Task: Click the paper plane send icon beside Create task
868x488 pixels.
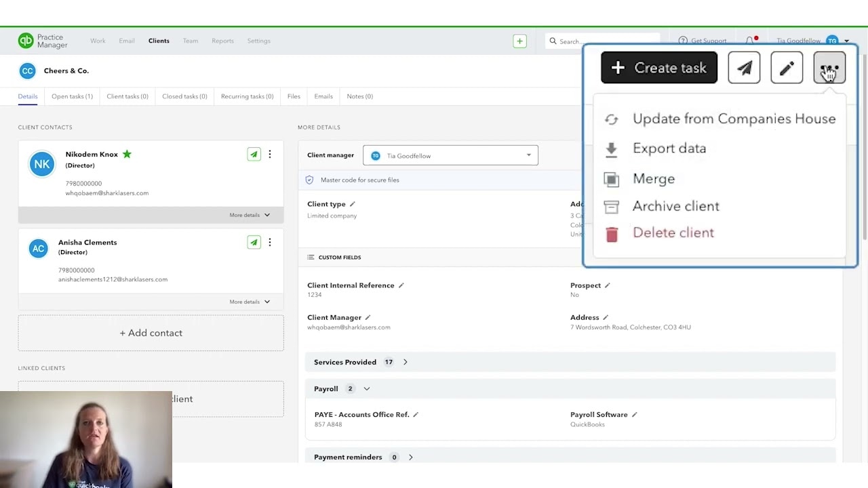Action: pos(744,68)
